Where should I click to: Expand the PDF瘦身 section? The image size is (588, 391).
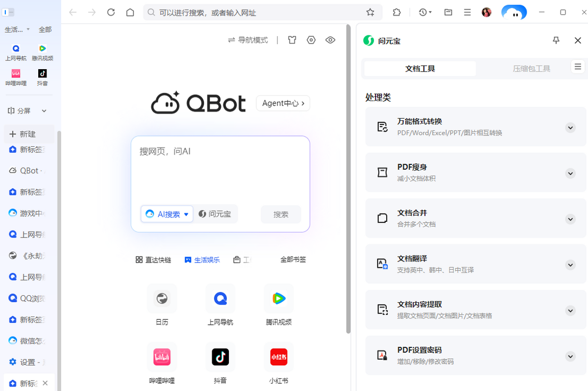pos(570,173)
